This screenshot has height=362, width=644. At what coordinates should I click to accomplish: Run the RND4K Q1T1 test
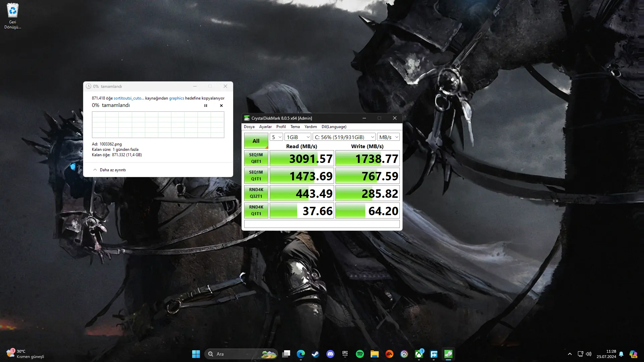(x=256, y=210)
